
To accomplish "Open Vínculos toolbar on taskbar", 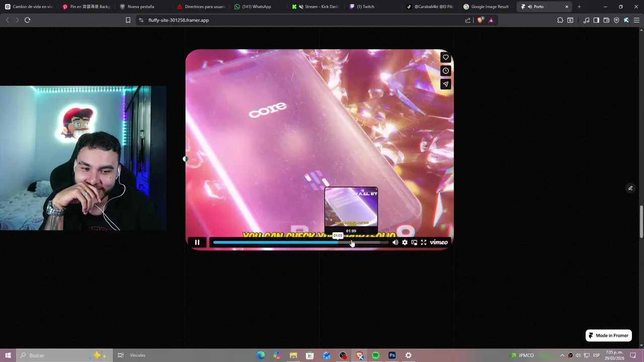I will [137, 355].
